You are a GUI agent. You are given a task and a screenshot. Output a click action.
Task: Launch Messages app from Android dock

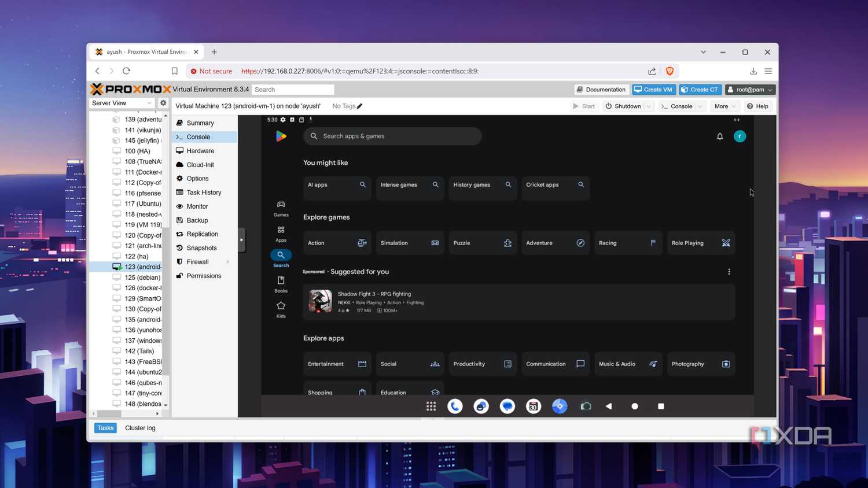[507, 406]
